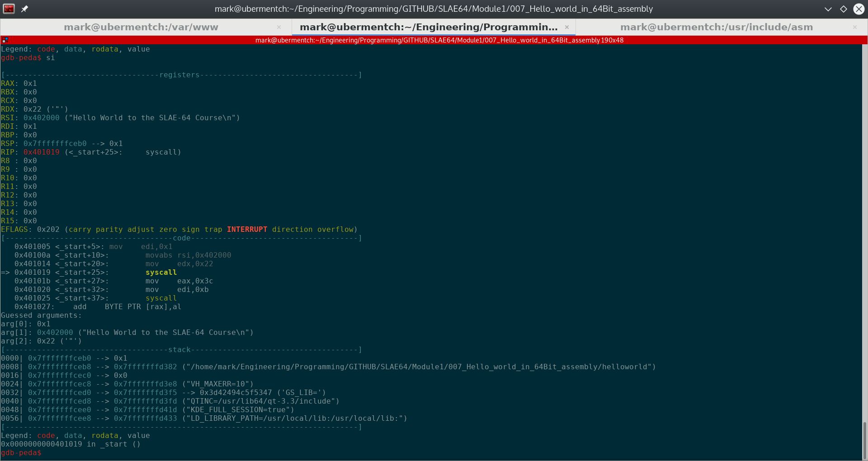Click the RDX value 0x22
Screen dimensions: 868x461
pos(33,109)
